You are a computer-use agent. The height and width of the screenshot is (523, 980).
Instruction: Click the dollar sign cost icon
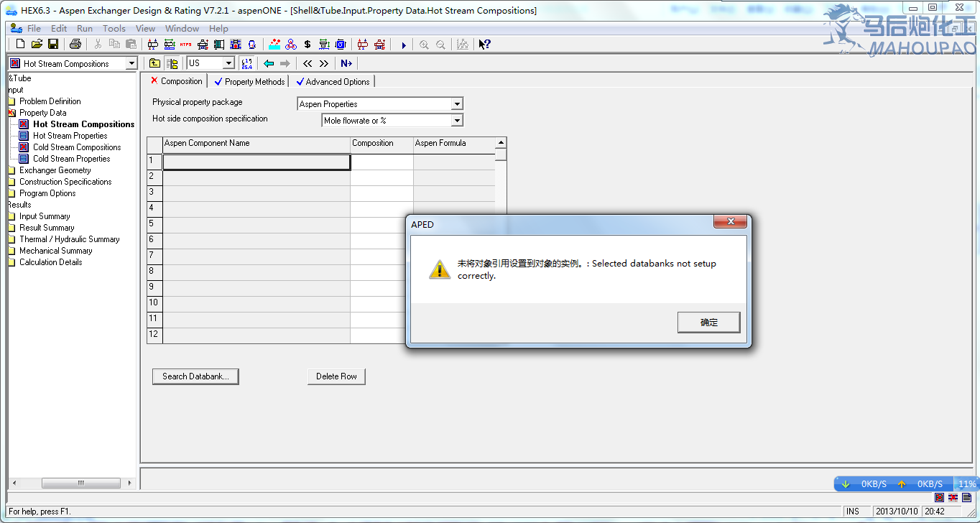click(x=308, y=45)
